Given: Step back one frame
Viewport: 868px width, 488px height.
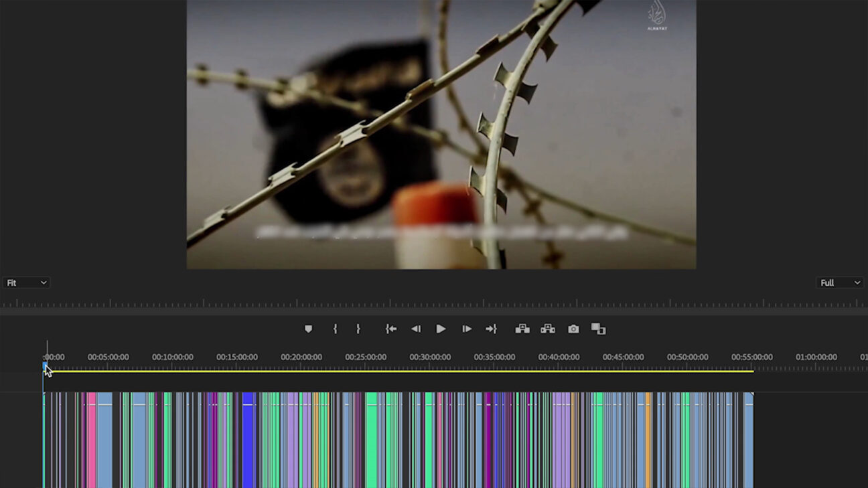Looking at the screenshot, I should 416,329.
